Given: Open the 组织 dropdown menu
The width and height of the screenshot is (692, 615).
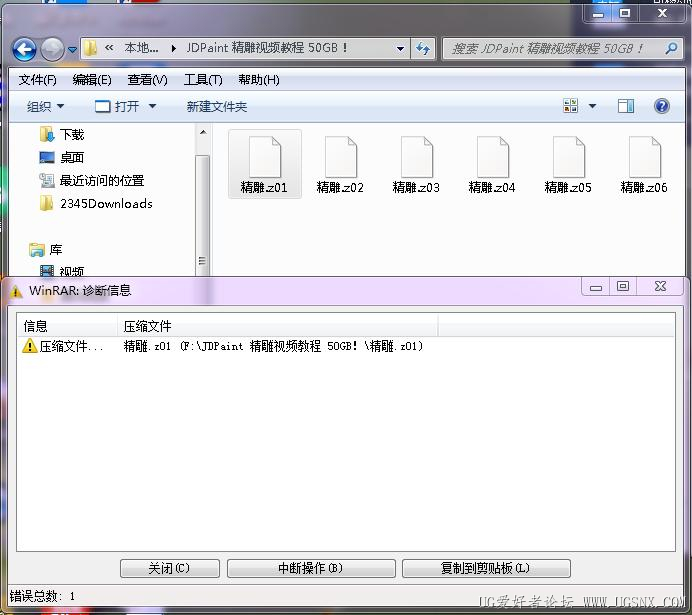Looking at the screenshot, I should pyautogui.click(x=45, y=106).
